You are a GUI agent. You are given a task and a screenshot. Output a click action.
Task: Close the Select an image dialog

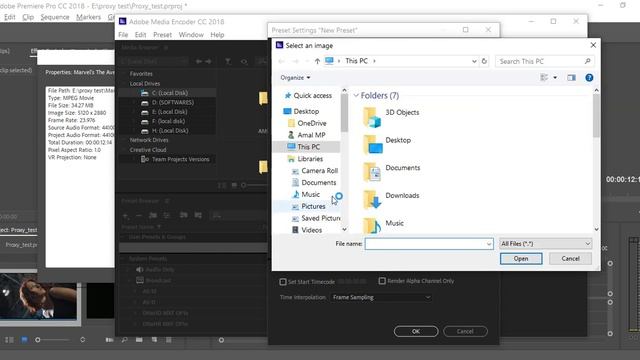coord(593,45)
